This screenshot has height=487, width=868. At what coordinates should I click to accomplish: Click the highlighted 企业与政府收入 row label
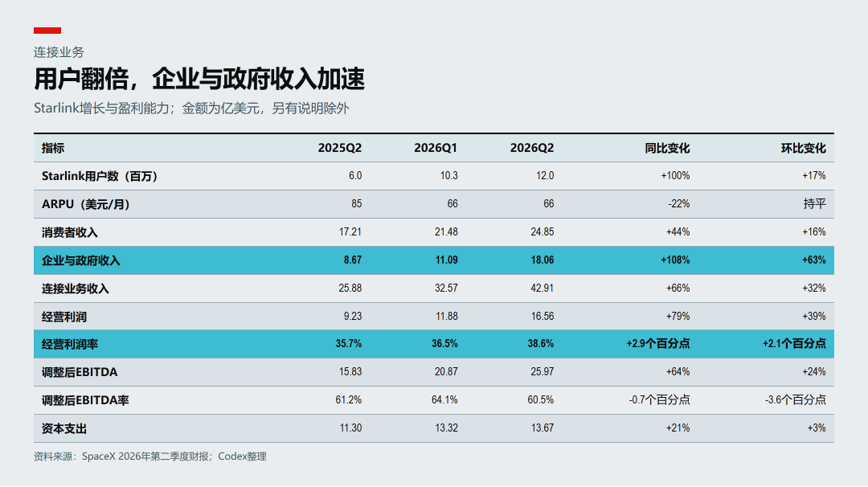(x=81, y=260)
